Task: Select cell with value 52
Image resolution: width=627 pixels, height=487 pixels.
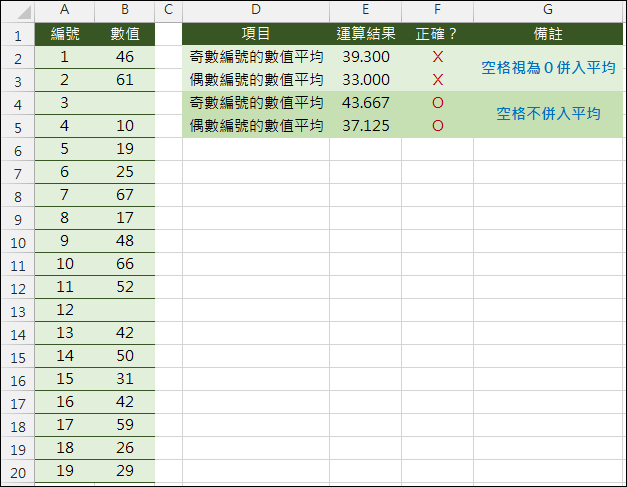Action: point(125,287)
